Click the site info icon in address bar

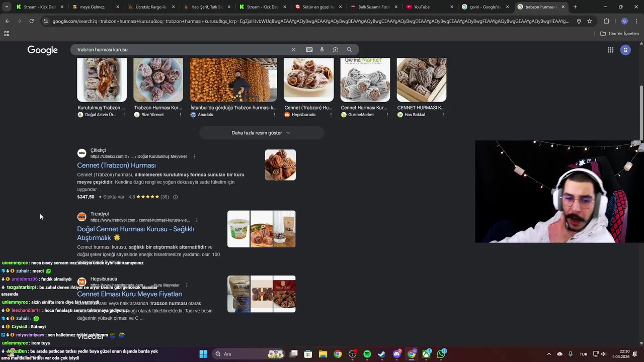pos(46,21)
